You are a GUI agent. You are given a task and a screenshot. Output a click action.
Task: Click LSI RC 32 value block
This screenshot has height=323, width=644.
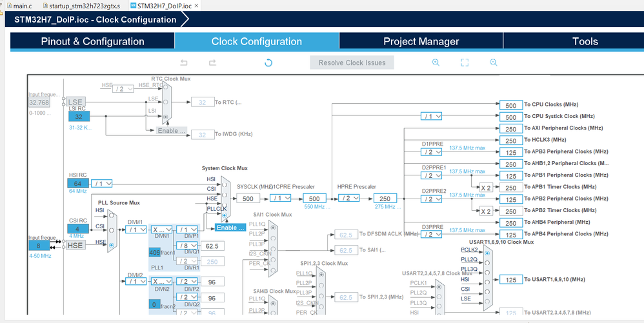tap(78, 117)
